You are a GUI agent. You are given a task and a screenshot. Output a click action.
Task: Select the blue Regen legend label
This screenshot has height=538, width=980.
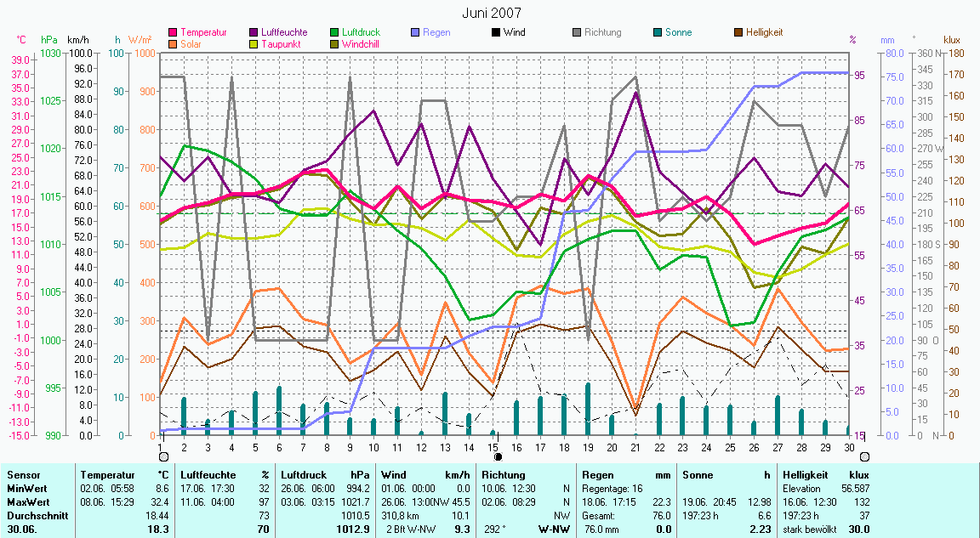coord(436,33)
